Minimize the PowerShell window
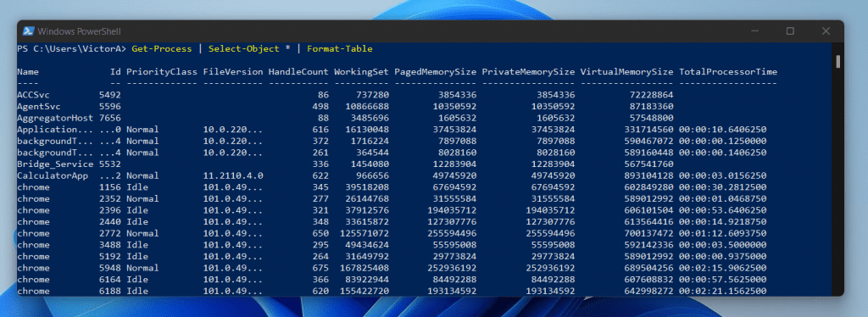The image size is (868, 317). 755,31
